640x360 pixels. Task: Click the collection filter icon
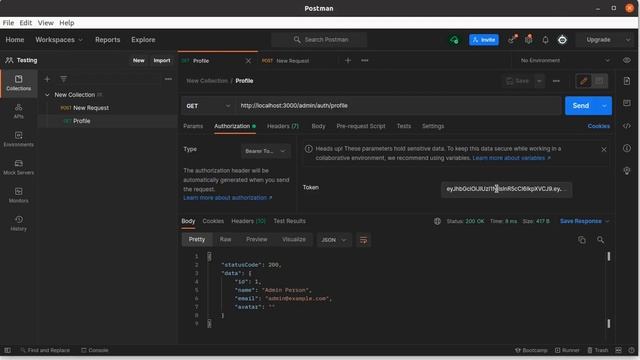tap(63, 79)
